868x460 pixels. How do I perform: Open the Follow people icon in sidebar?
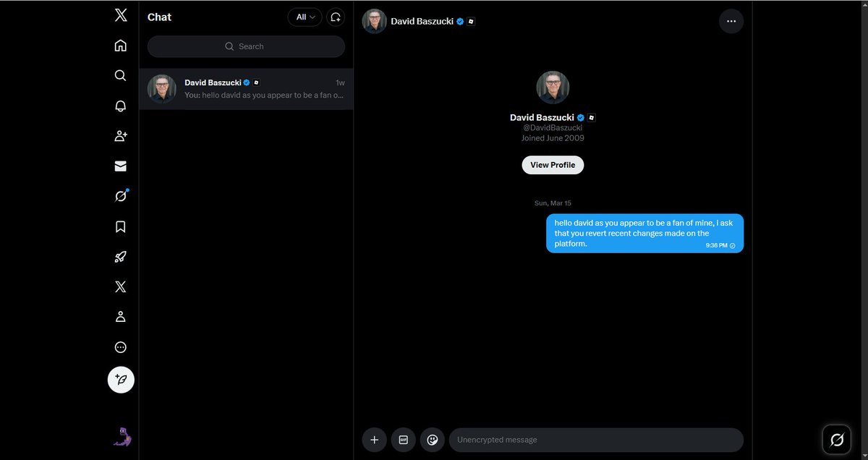pyautogui.click(x=121, y=136)
